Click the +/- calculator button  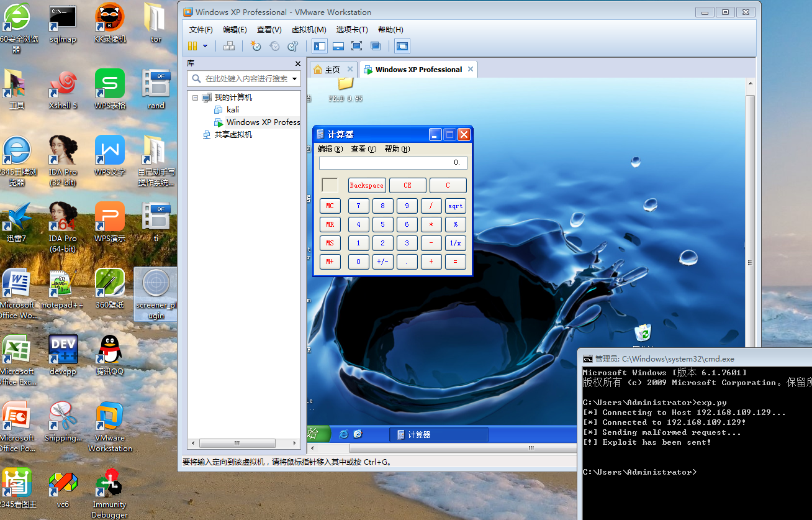coord(383,262)
